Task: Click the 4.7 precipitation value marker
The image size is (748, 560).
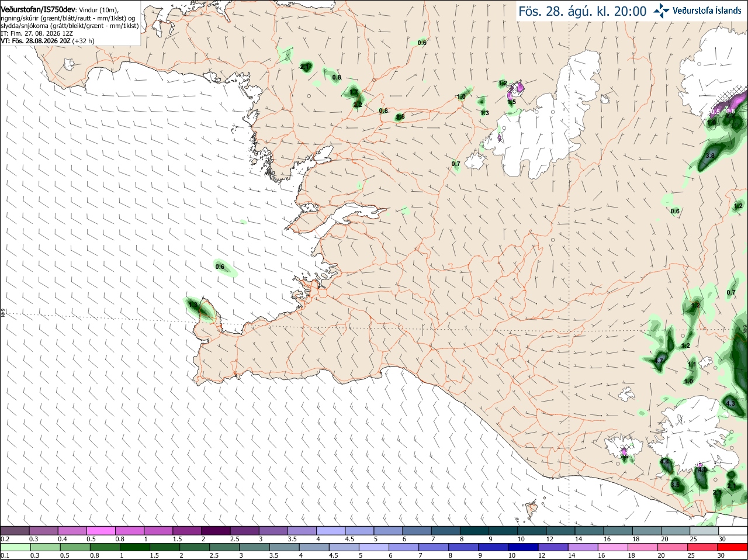Action: [x=659, y=361]
